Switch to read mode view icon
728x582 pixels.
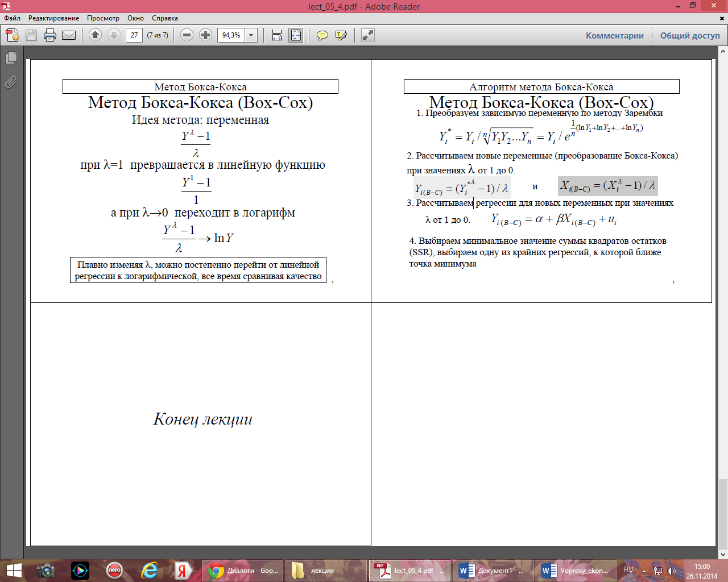[368, 35]
